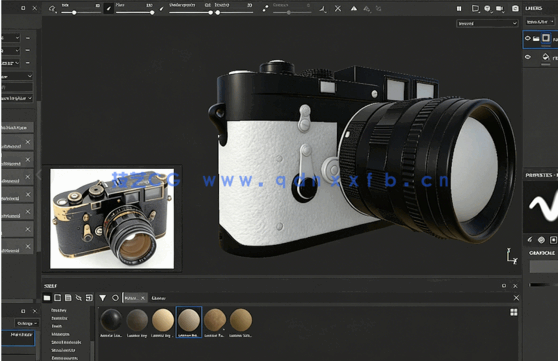Select the mask thumbnail of the highlighted layer

[546, 38]
